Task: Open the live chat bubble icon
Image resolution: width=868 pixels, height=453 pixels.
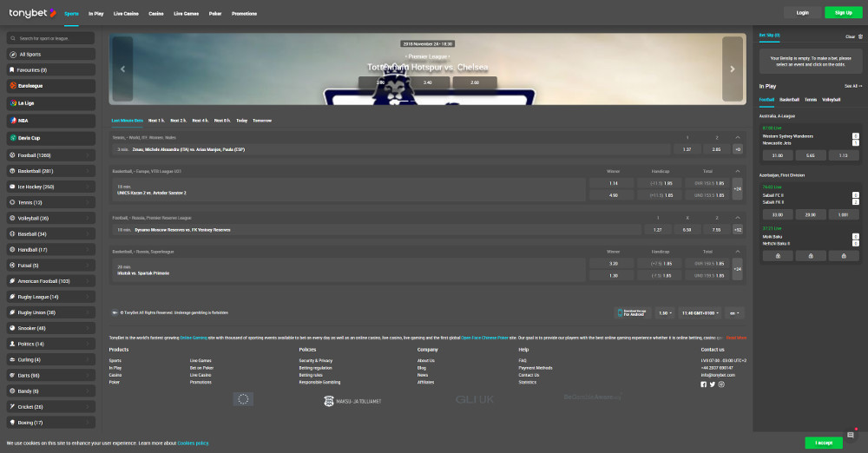Action: 851,435
